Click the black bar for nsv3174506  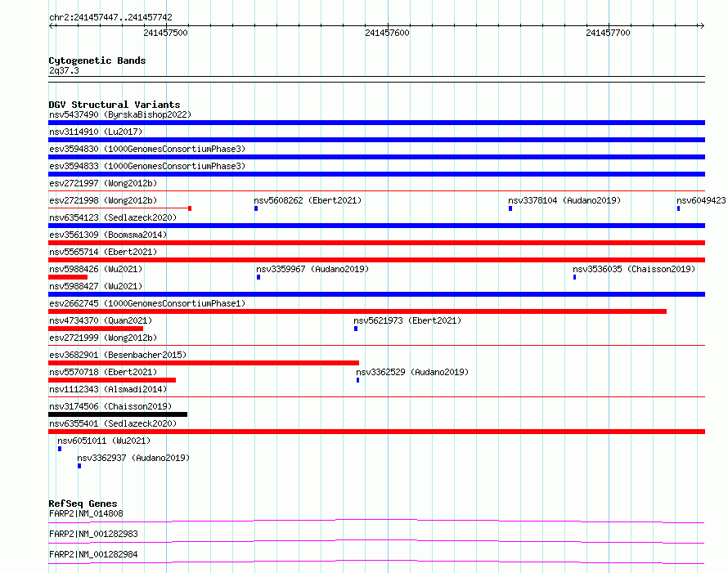pyautogui.click(x=118, y=414)
